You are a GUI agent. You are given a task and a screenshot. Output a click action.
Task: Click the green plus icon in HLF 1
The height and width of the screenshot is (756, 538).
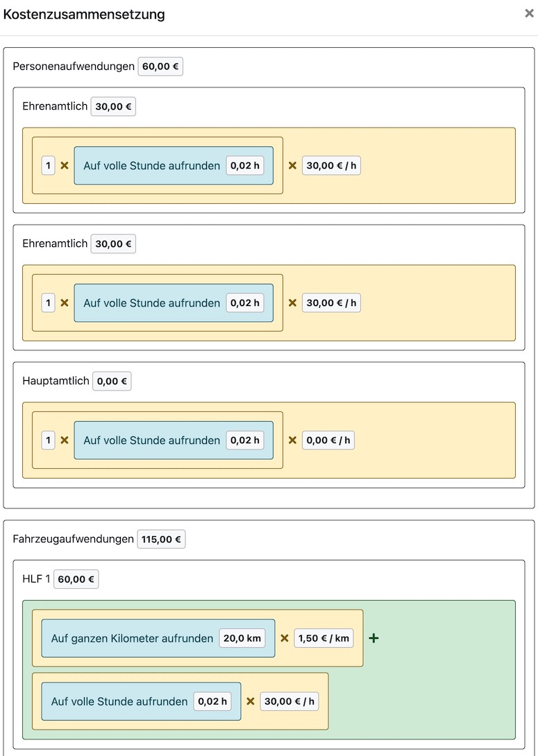[373, 638]
